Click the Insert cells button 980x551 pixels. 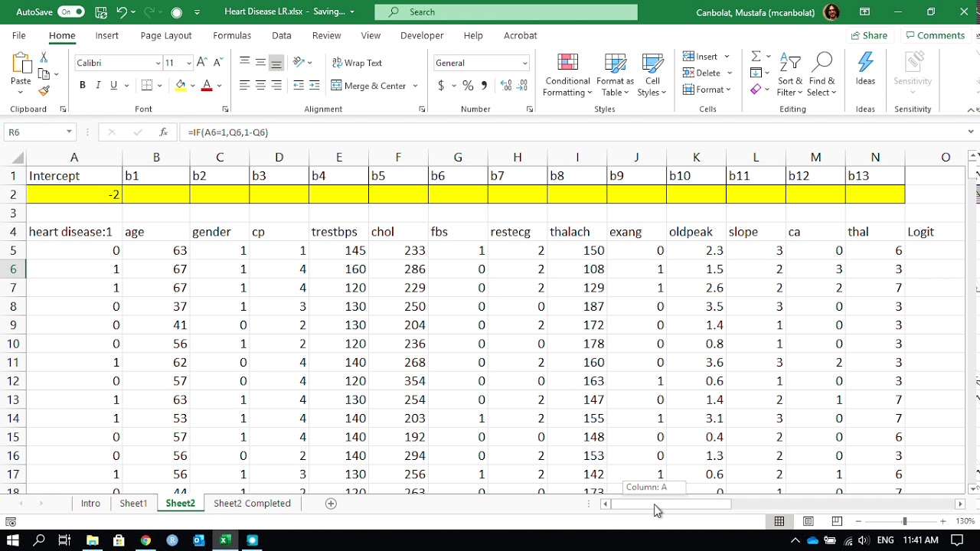701,57
